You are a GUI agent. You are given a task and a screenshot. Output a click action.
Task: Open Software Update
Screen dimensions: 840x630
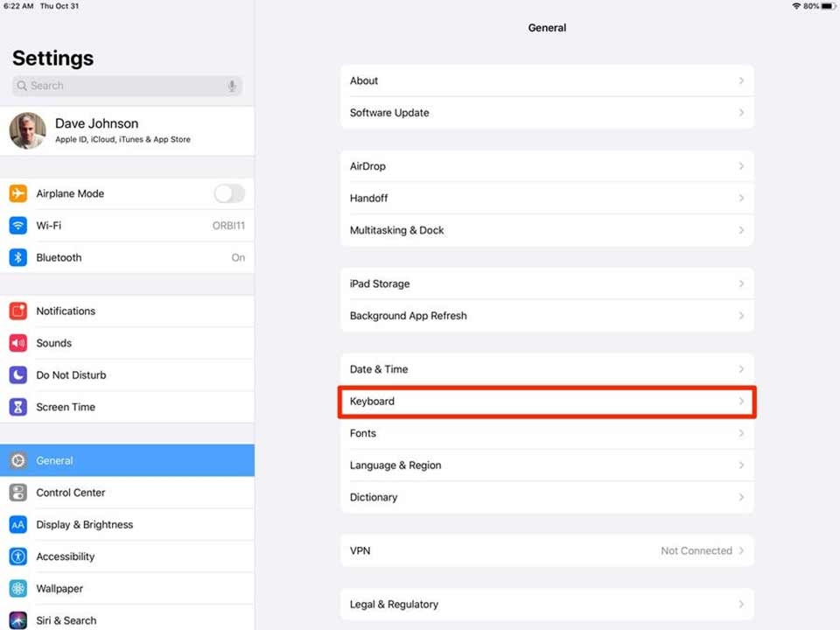click(547, 113)
